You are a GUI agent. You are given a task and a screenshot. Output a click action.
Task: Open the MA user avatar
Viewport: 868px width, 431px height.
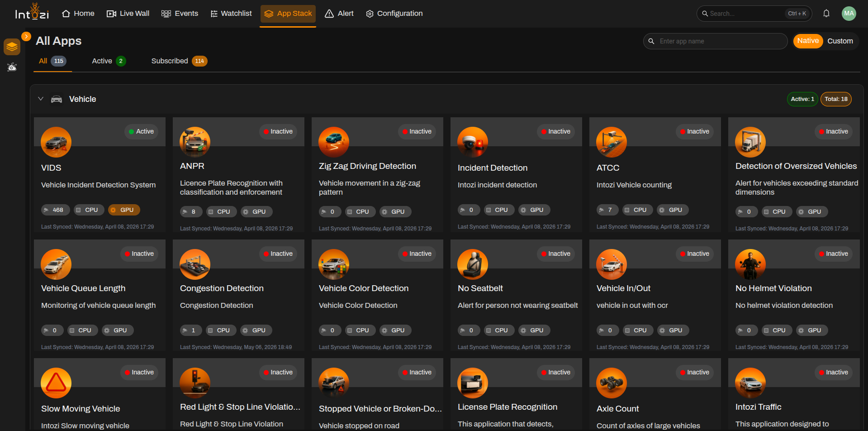pos(849,14)
